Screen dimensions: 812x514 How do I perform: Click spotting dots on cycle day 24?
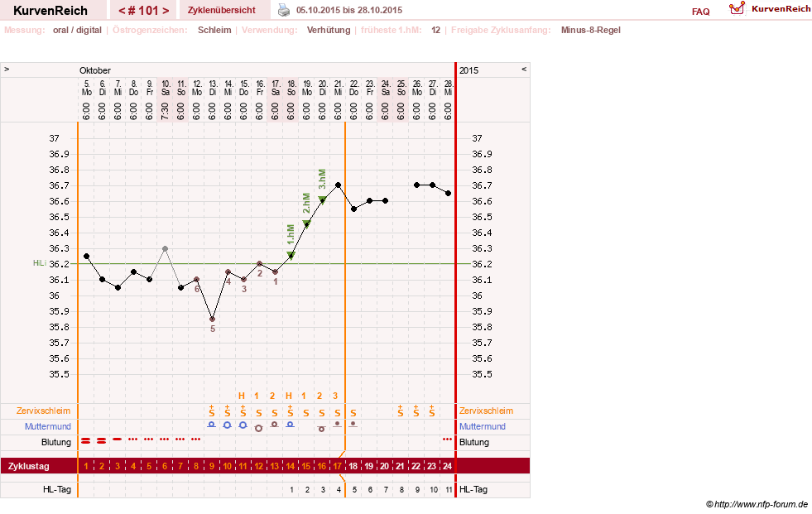coord(448,439)
